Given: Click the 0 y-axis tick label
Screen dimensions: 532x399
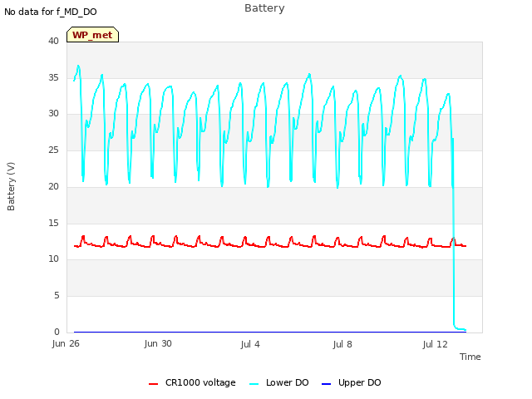Looking at the screenshot, I should tap(57, 332).
